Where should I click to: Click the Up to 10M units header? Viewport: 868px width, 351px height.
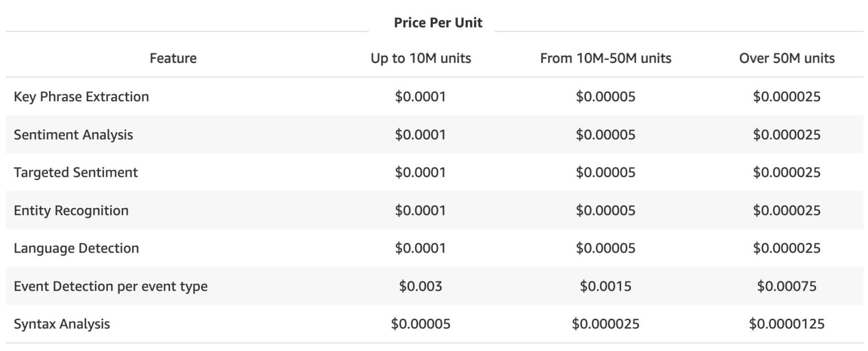tap(420, 58)
